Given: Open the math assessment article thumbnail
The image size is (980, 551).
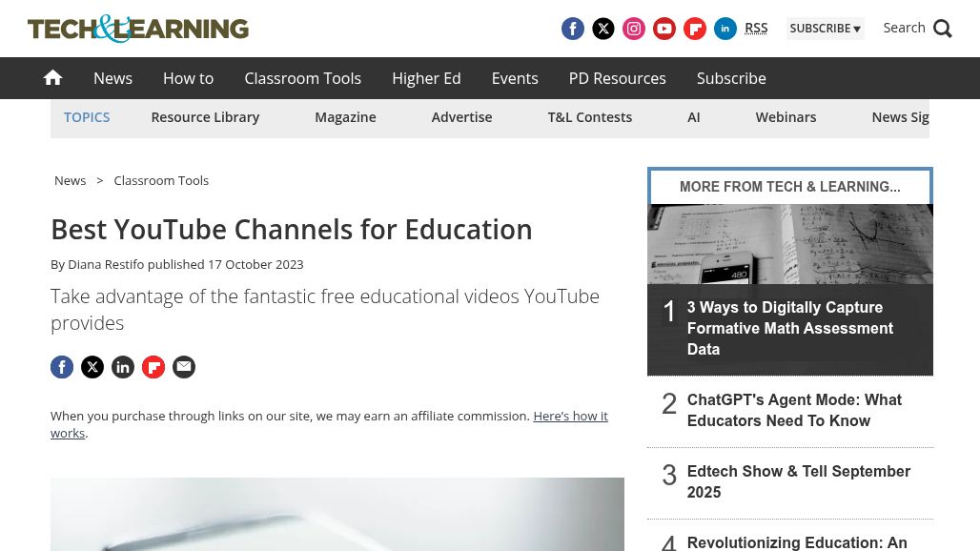Looking at the screenshot, I should point(790,244).
